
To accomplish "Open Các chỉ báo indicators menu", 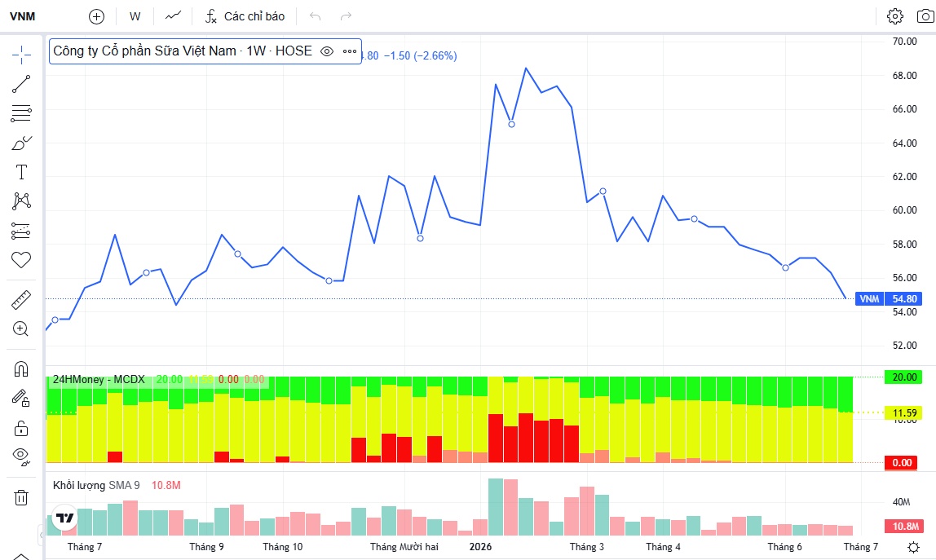I will click(245, 17).
